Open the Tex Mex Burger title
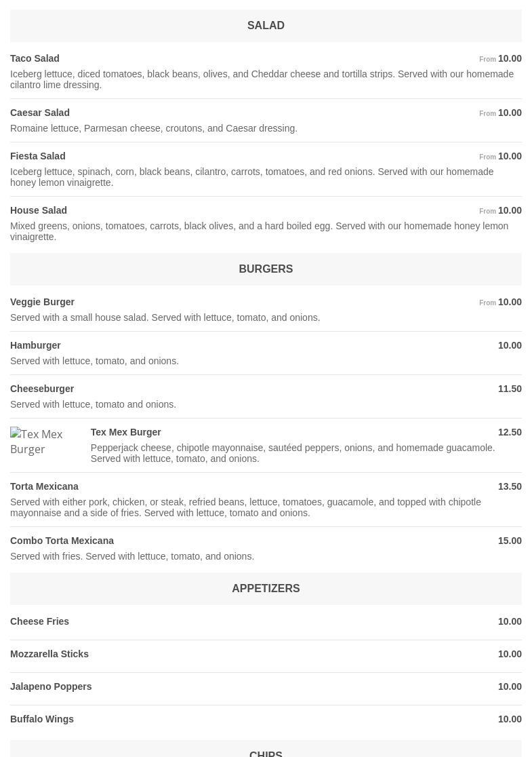The height and width of the screenshot is (757, 532). click(x=125, y=432)
